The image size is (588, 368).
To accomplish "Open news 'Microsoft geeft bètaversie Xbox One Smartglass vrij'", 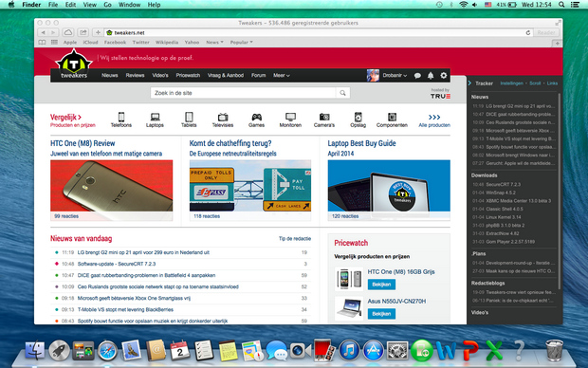I will (x=134, y=298).
